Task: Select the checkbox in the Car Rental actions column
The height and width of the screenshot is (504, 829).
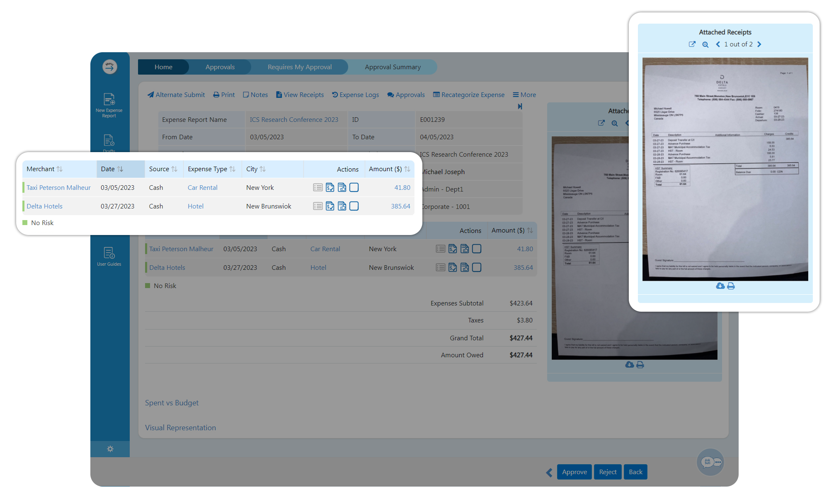Action: [x=477, y=249]
